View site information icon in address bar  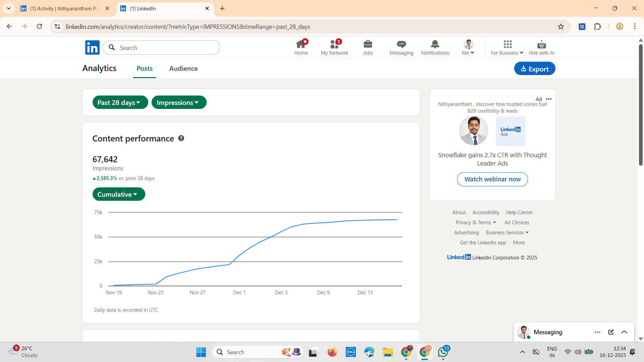(57, 26)
